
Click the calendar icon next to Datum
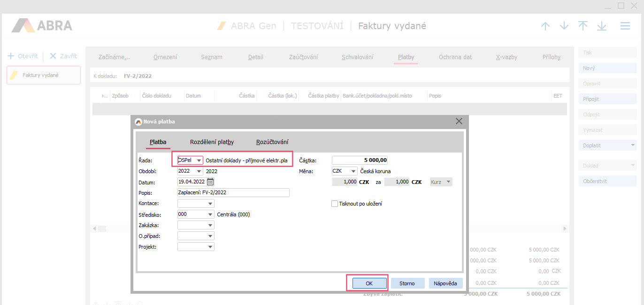(x=210, y=182)
